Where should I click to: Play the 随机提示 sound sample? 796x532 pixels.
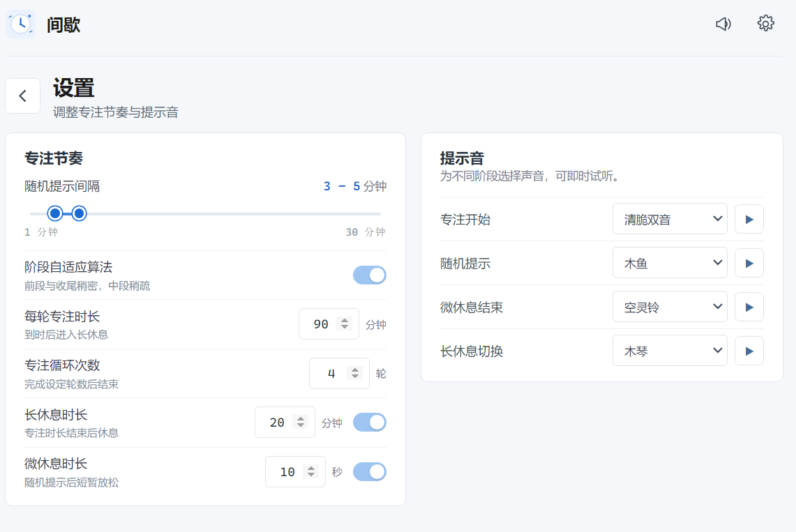[x=749, y=263]
